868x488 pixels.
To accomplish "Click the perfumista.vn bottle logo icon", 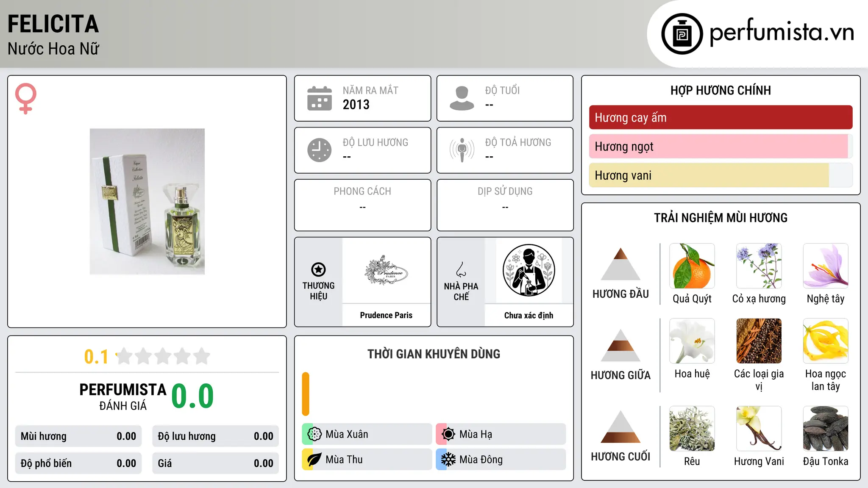I will click(x=682, y=34).
